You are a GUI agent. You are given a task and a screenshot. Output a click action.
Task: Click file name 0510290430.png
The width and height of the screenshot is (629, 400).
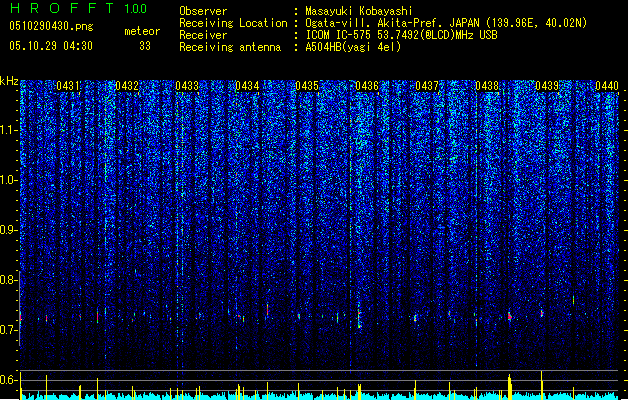coord(51,26)
